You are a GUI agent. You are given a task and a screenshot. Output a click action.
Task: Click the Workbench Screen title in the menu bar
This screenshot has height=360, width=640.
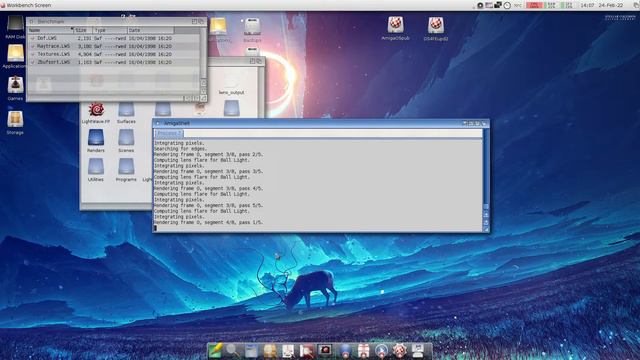point(29,5)
